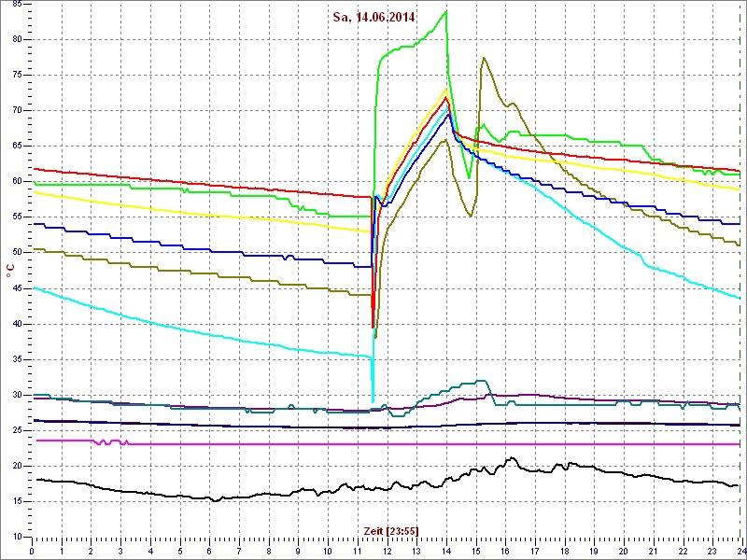The image size is (747, 560).
Task: Pick hour 6 on the time axis
Action: click(x=209, y=552)
